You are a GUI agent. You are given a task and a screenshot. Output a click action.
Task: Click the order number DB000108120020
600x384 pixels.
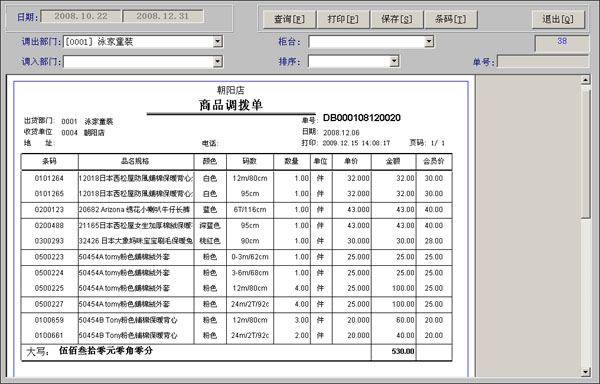coord(362,118)
